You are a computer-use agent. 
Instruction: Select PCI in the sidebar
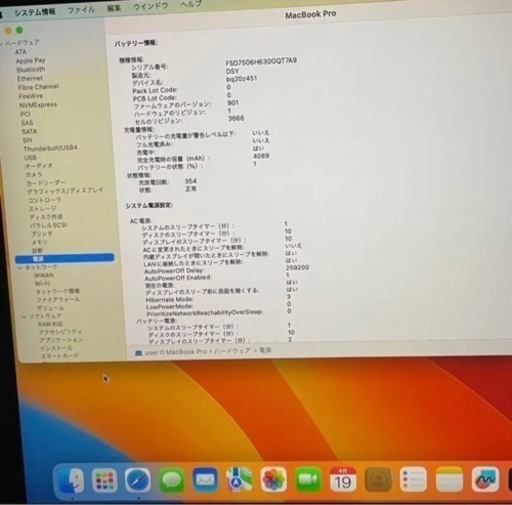(x=25, y=114)
